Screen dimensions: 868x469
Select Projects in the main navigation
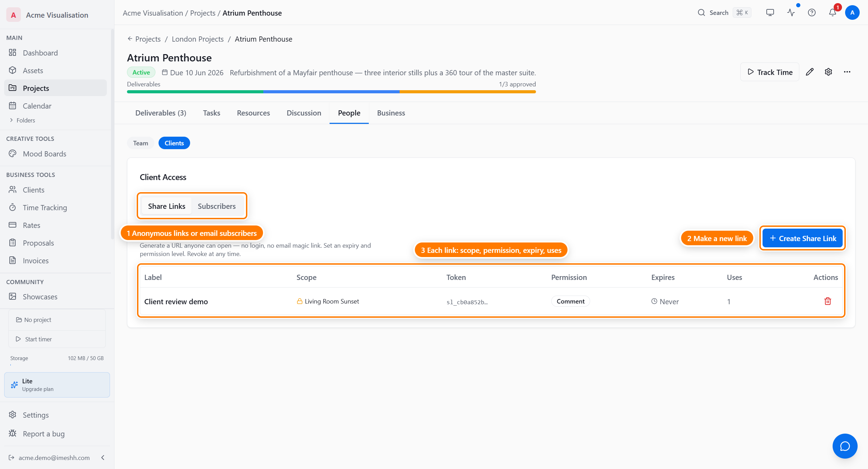pyautogui.click(x=56, y=88)
